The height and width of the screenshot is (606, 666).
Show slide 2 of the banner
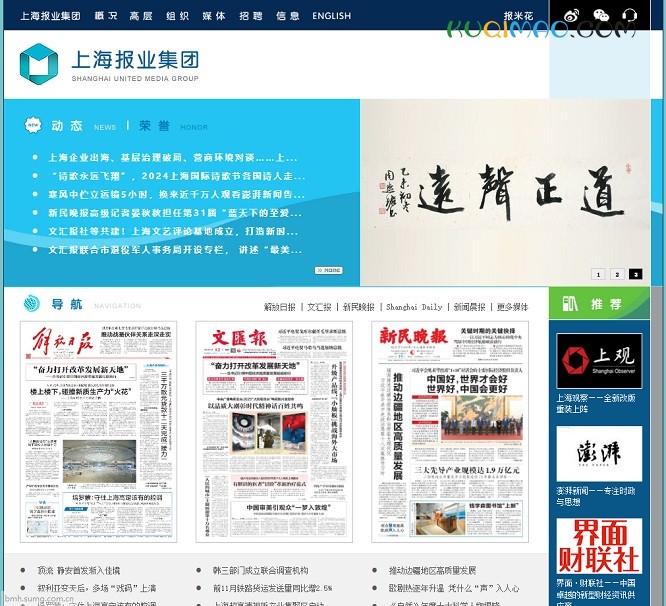617,274
